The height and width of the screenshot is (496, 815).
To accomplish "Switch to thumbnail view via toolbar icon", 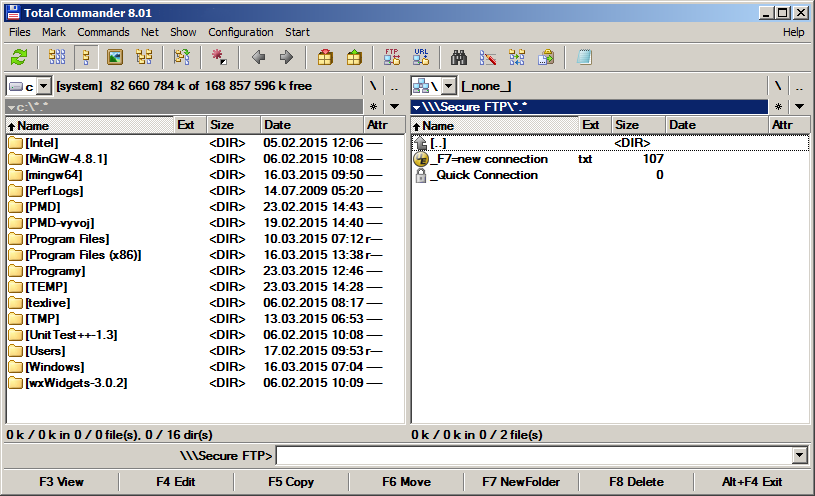I will [115, 57].
